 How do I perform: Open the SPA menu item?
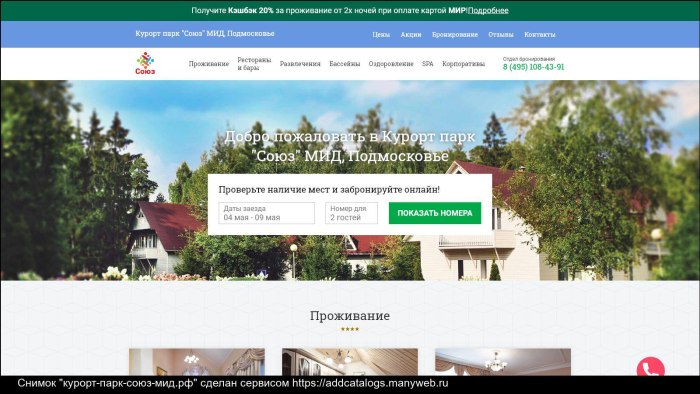(428, 64)
